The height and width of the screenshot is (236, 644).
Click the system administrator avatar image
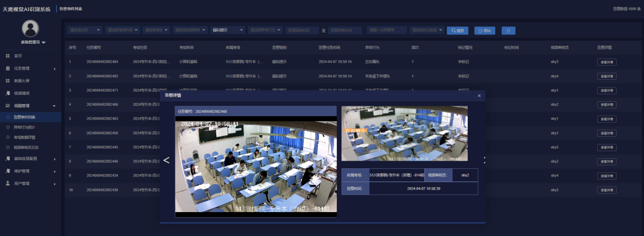[x=30, y=28]
